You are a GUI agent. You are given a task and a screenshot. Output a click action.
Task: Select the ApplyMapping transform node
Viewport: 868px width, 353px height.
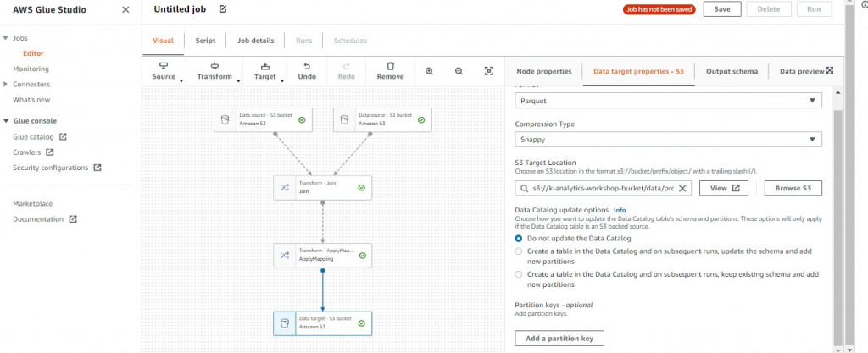point(323,256)
